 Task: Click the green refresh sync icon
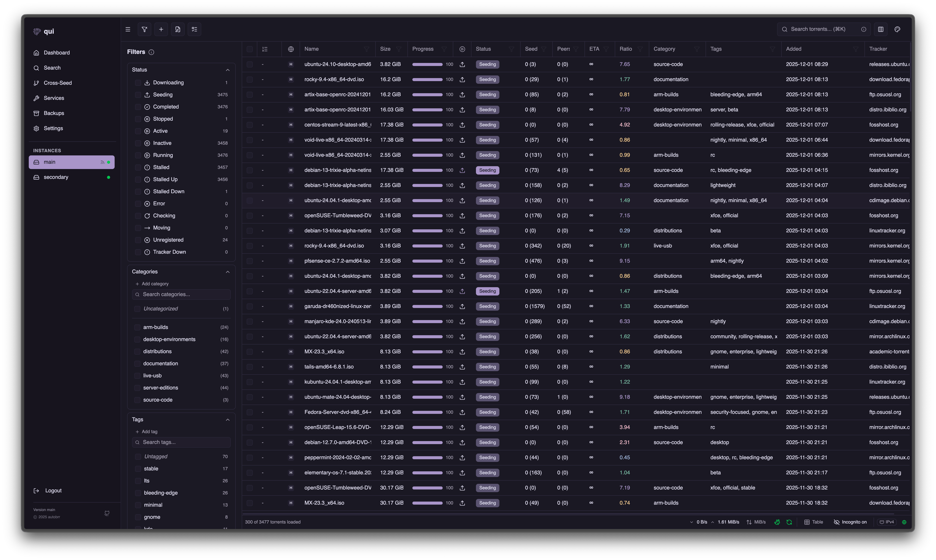point(789,522)
